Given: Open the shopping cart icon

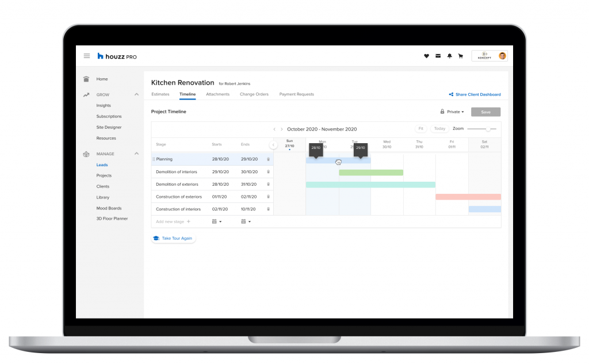Looking at the screenshot, I should click(460, 56).
